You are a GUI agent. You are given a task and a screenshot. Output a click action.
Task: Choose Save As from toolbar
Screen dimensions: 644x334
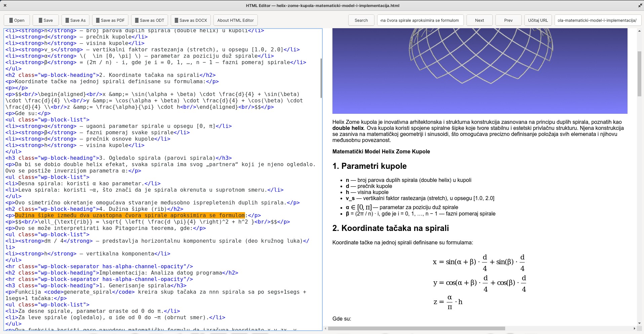click(x=75, y=20)
